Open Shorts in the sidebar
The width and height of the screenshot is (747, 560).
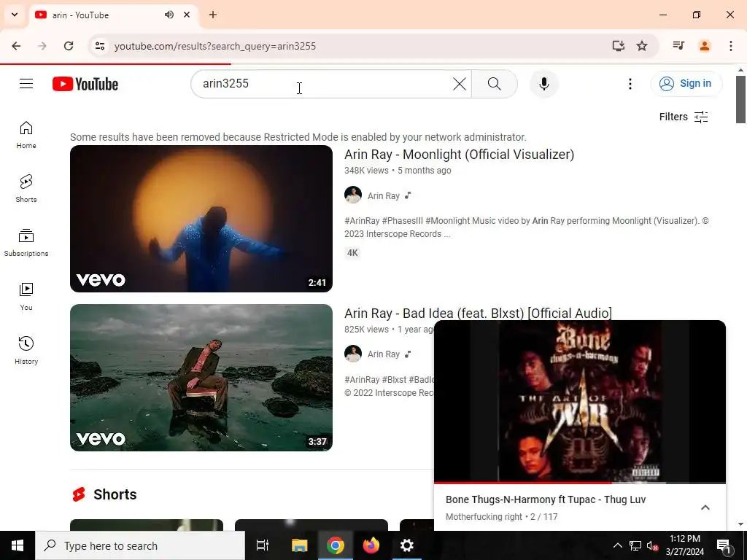point(26,189)
